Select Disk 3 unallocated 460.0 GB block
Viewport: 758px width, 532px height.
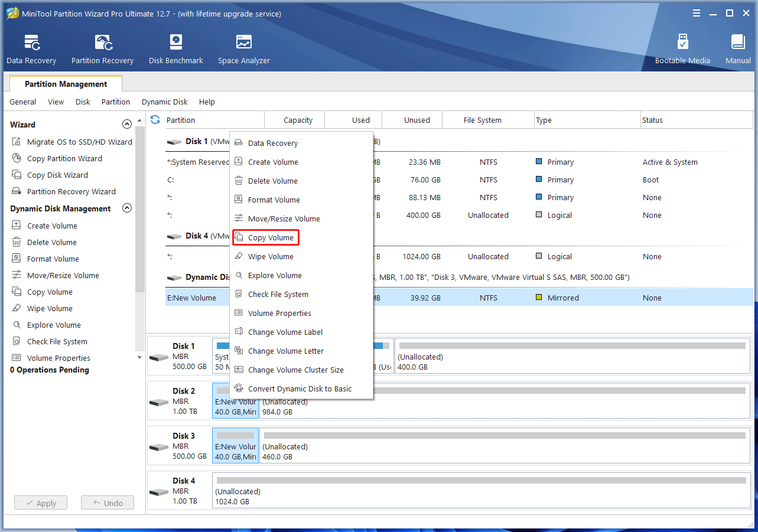click(504, 447)
